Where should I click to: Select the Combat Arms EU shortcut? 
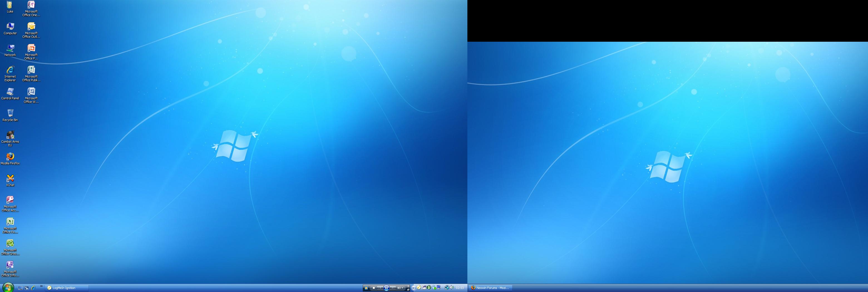pos(10,139)
